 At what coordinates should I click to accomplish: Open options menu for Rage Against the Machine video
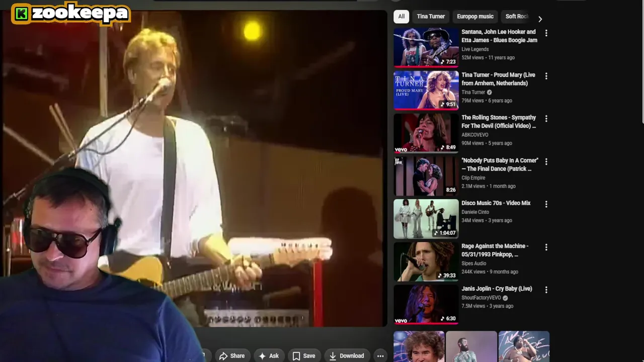546,247
